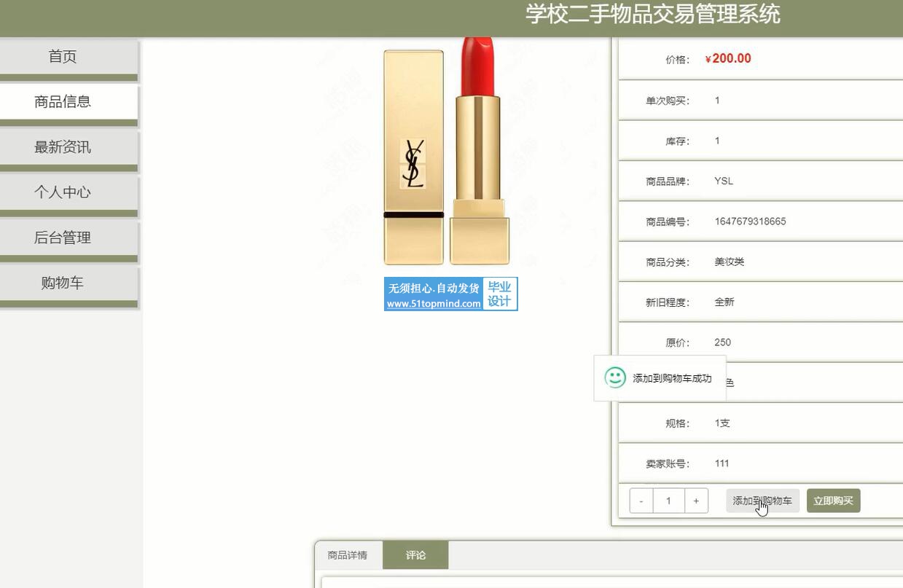Click the seller account value 111
Screen dimensions: 903x588
(722, 463)
